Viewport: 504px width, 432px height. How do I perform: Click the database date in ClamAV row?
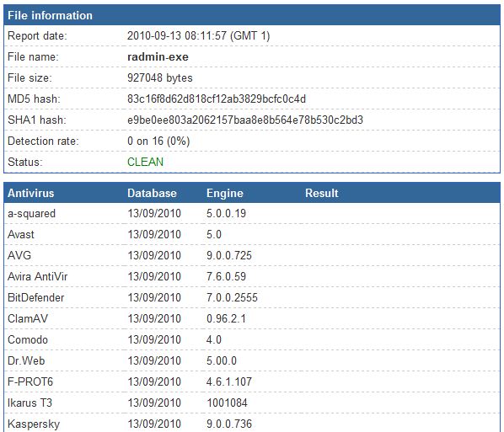(x=154, y=318)
